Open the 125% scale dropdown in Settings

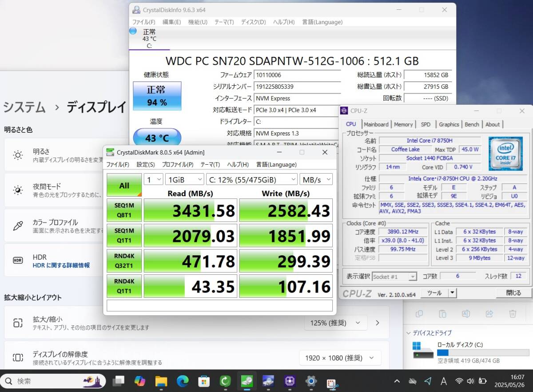point(336,323)
